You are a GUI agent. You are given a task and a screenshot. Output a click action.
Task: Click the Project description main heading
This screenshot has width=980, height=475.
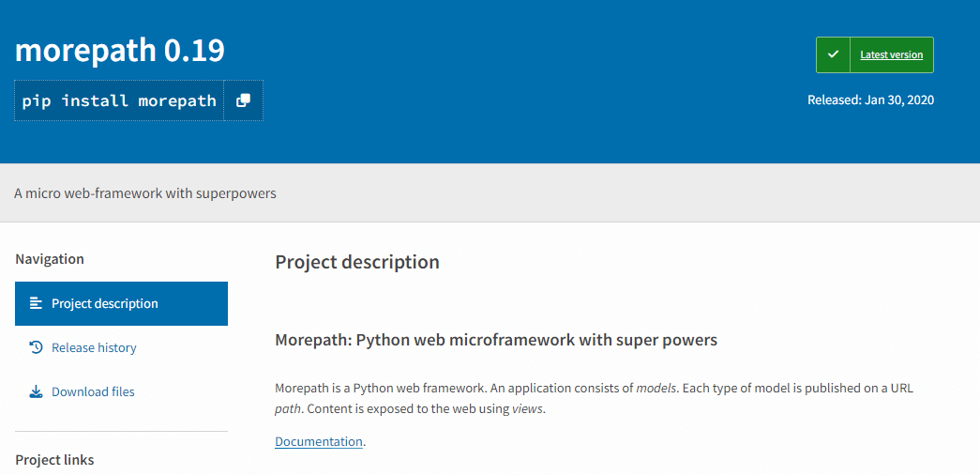356,262
